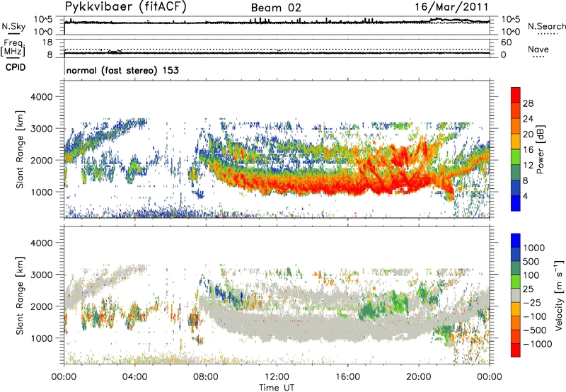
Task: Click the 'normal (fast stereo) 153' text
Action: pyautogui.click(x=122, y=70)
